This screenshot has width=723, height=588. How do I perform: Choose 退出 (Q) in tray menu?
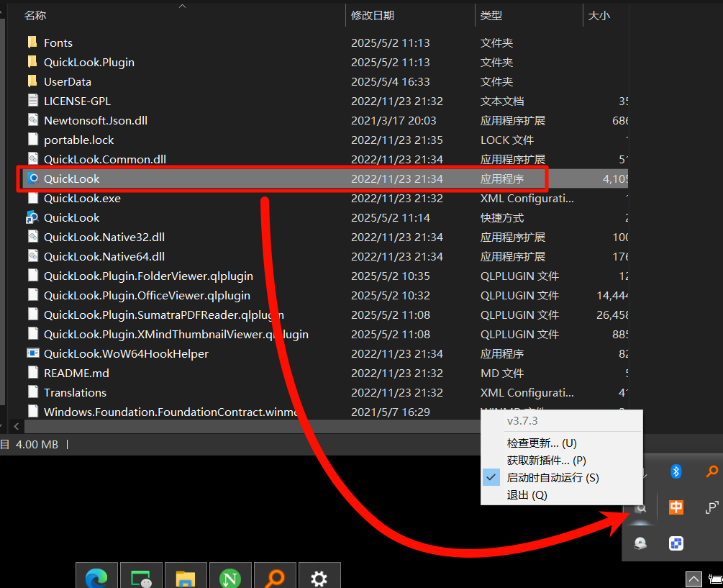click(562, 495)
